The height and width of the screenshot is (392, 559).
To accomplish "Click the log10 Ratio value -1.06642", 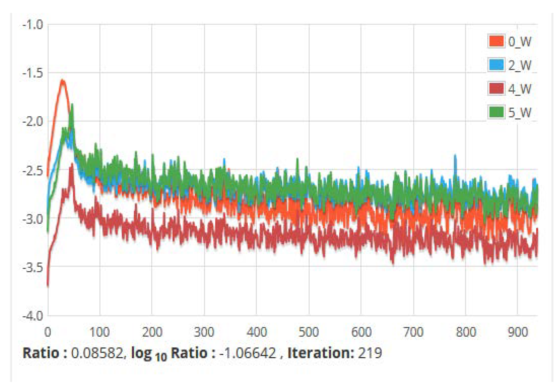I will [x=248, y=353].
